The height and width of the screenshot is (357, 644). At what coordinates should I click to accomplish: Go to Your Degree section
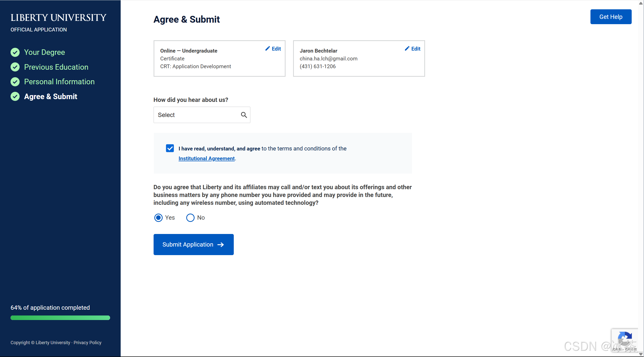pos(44,52)
